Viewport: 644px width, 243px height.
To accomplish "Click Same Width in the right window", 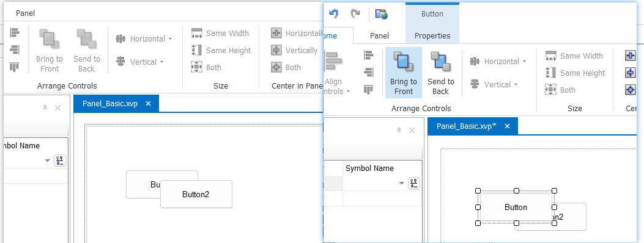I will click(x=574, y=56).
